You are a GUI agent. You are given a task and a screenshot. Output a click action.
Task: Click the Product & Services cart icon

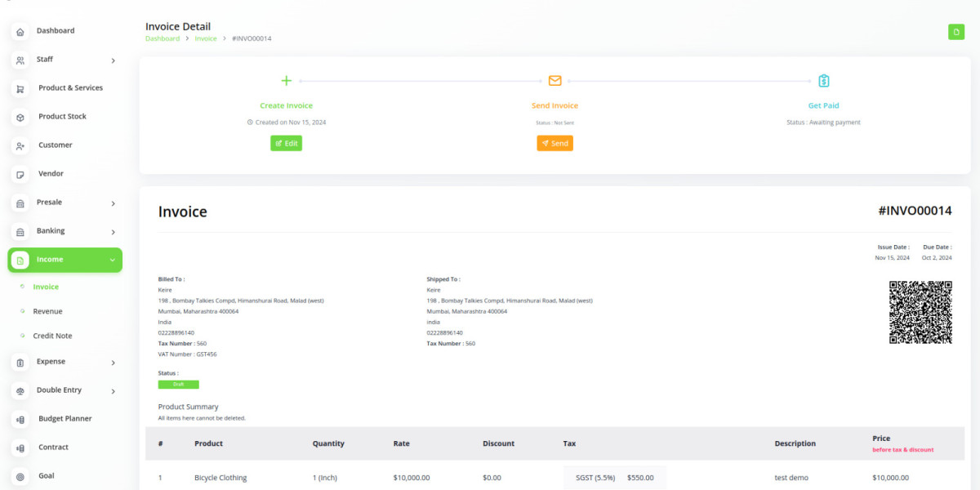(20, 89)
